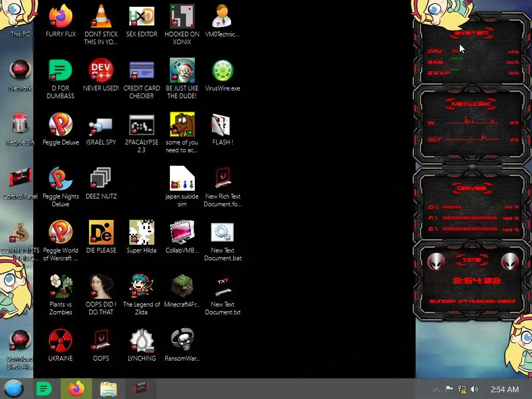The height and width of the screenshot is (399, 532).
Task: Select the CollabVMB monitor icon
Action: (x=182, y=237)
